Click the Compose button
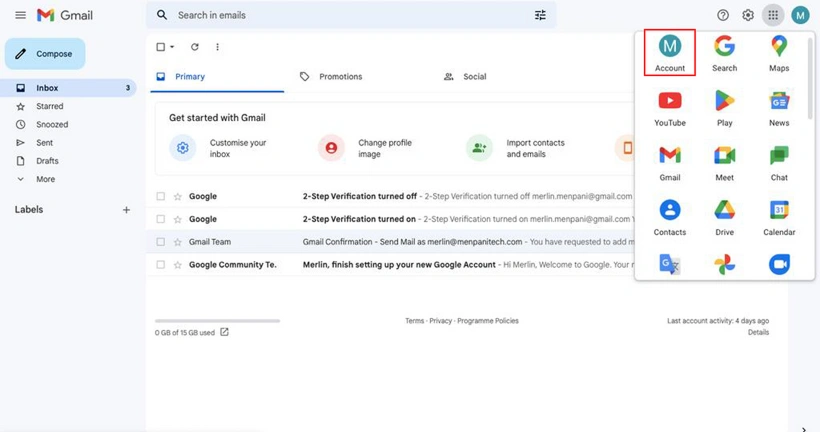Viewport: 820px width, 432px height. [x=45, y=53]
